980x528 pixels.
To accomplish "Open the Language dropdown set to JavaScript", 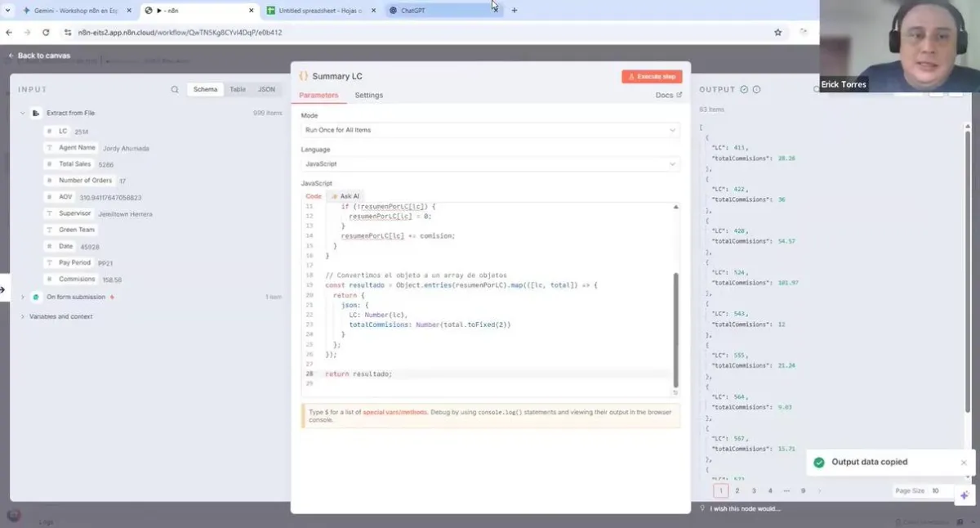I will (x=490, y=164).
